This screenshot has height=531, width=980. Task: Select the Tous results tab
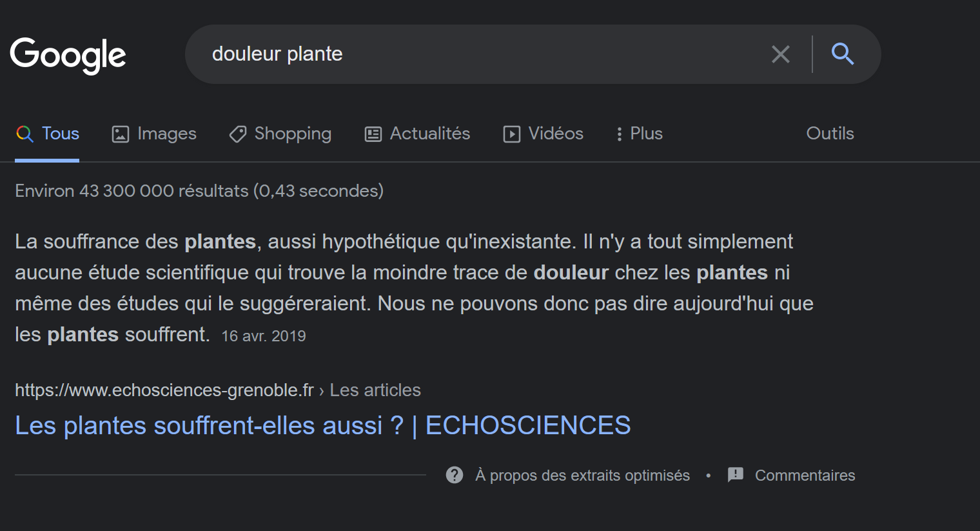click(47, 134)
